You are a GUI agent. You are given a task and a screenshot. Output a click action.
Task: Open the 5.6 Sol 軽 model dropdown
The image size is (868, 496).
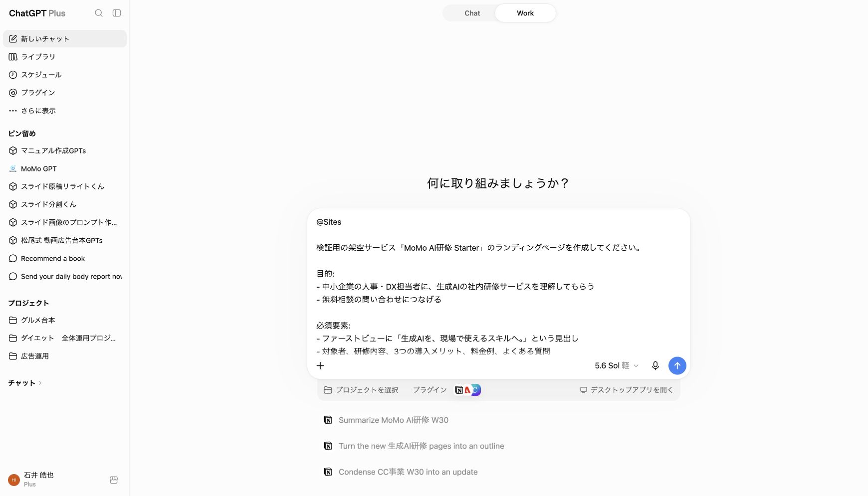pos(617,365)
